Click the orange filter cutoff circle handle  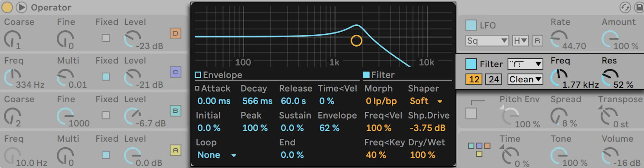click(x=356, y=41)
